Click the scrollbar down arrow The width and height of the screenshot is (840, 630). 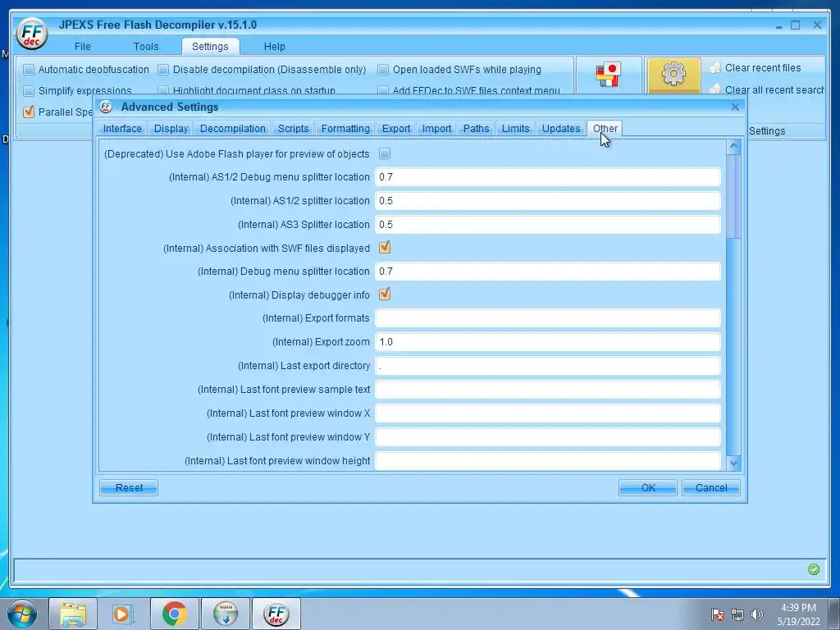(734, 463)
